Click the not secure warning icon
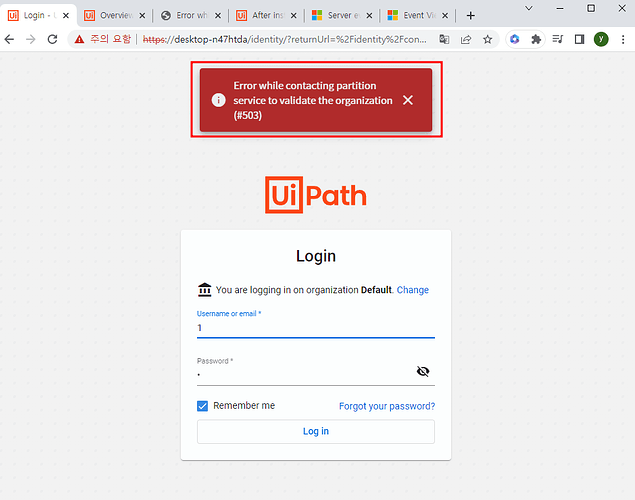Screen dimensions: 635x500 (x=79, y=39)
